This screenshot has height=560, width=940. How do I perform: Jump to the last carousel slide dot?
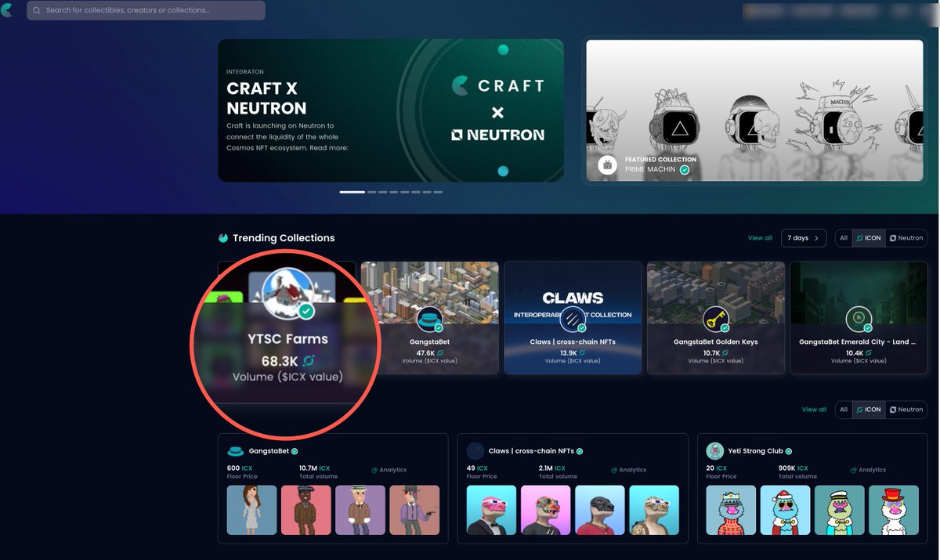(438, 191)
